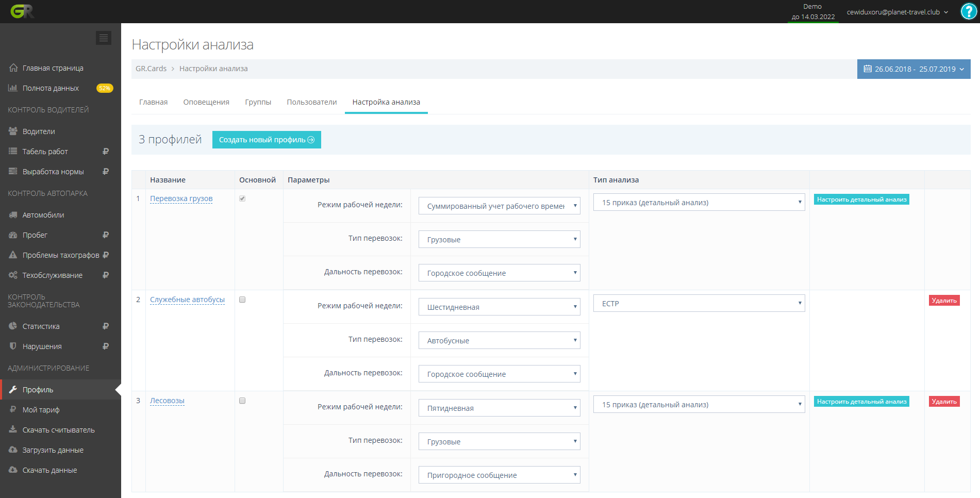This screenshot has height=498, width=980.
Task: Open the help question mark icon
Action: coord(968,11)
